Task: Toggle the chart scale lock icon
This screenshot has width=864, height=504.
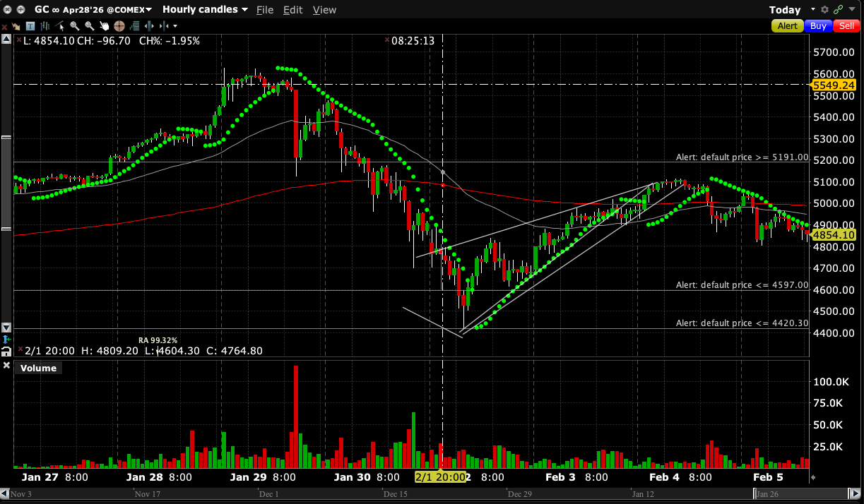Action: point(6,351)
